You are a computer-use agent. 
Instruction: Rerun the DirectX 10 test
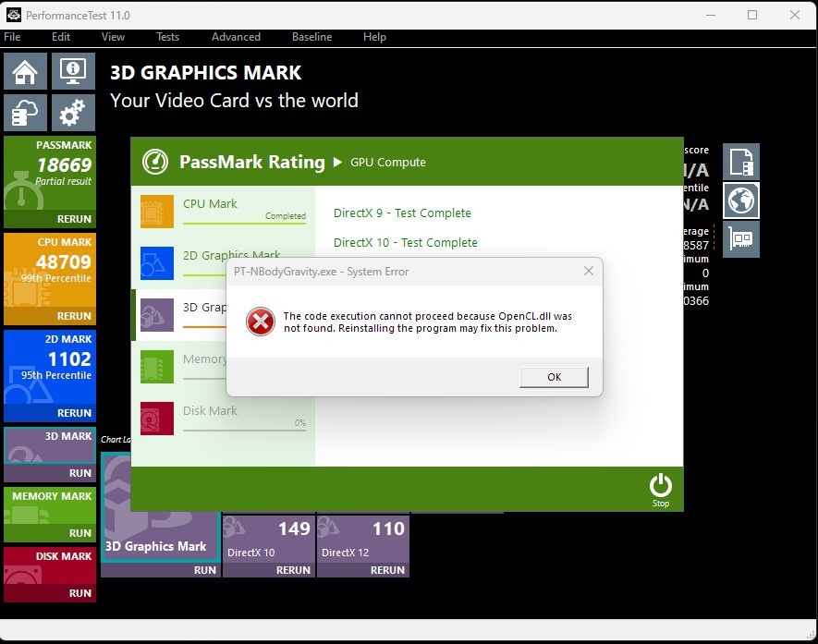point(293,570)
